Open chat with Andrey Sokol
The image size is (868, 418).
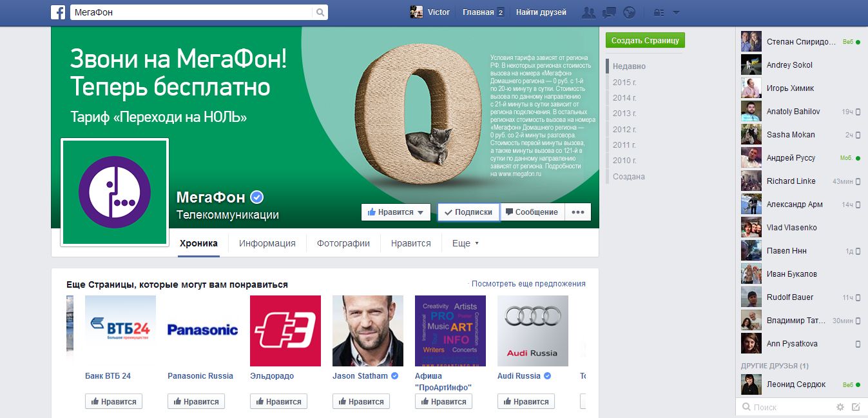click(x=801, y=65)
